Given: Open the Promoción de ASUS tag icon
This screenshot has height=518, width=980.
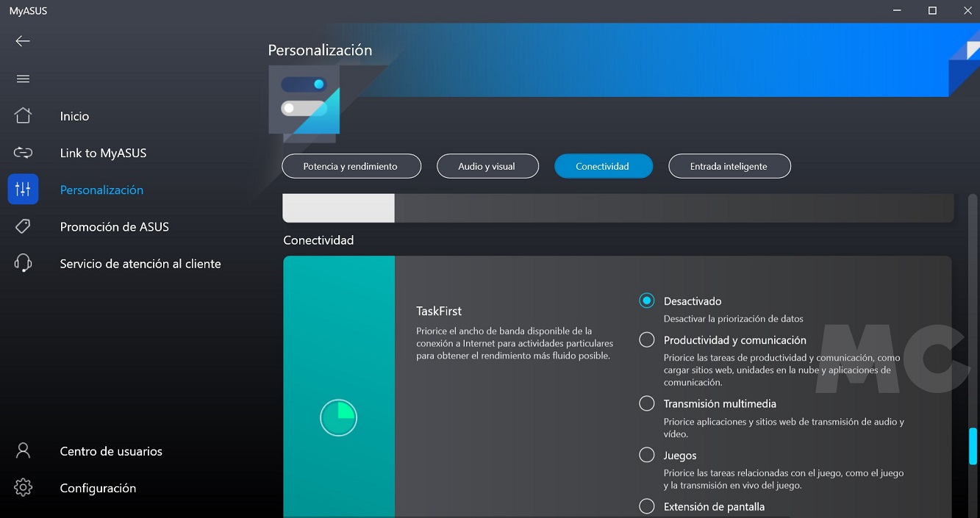Looking at the screenshot, I should click(23, 226).
